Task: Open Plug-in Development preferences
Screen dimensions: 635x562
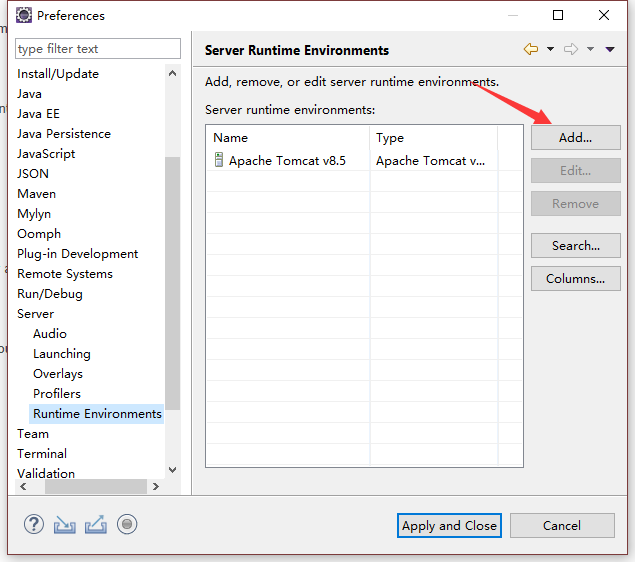Action: [x=77, y=254]
